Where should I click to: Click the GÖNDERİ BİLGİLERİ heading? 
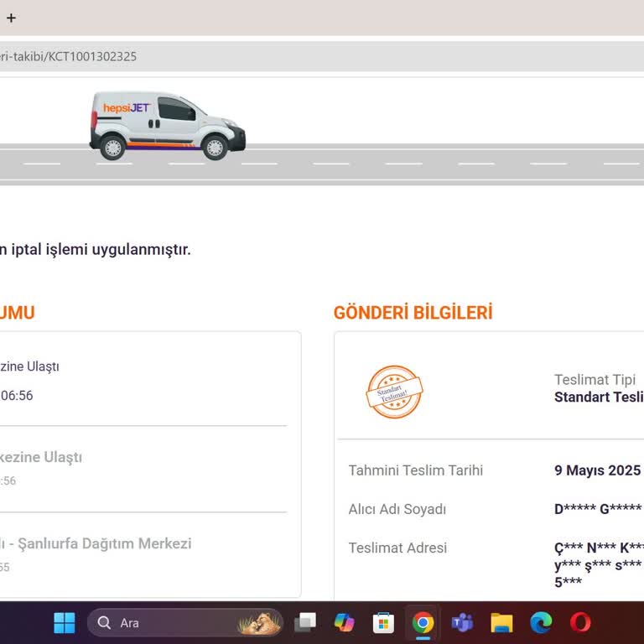413,313
